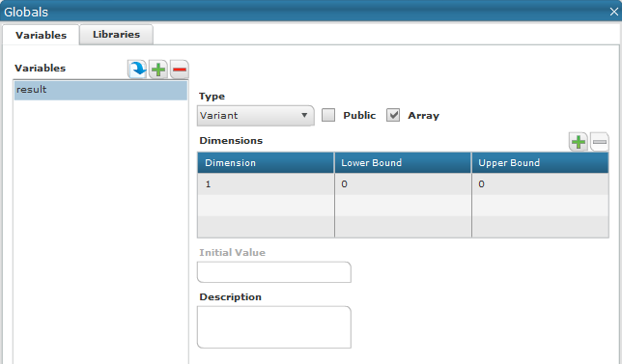Add a dimension with green plus icon
Image resolution: width=622 pixels, height=364 pixels.
579,142
